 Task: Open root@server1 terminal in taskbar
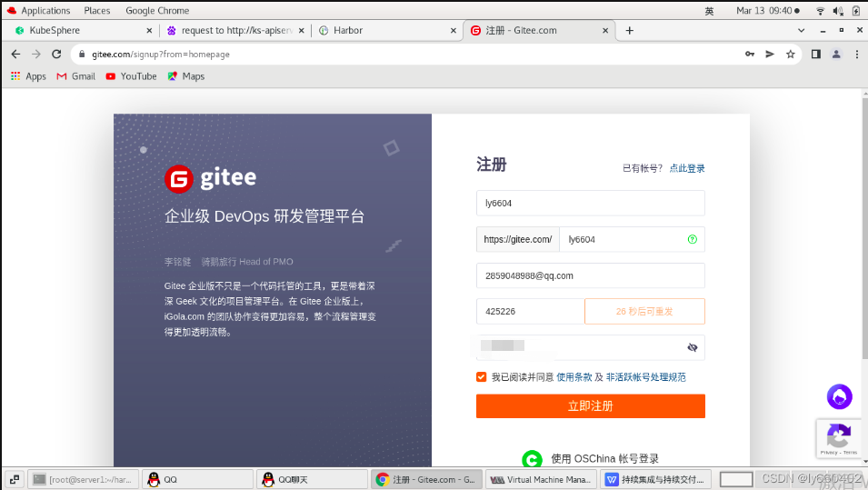tap(83, 479)
